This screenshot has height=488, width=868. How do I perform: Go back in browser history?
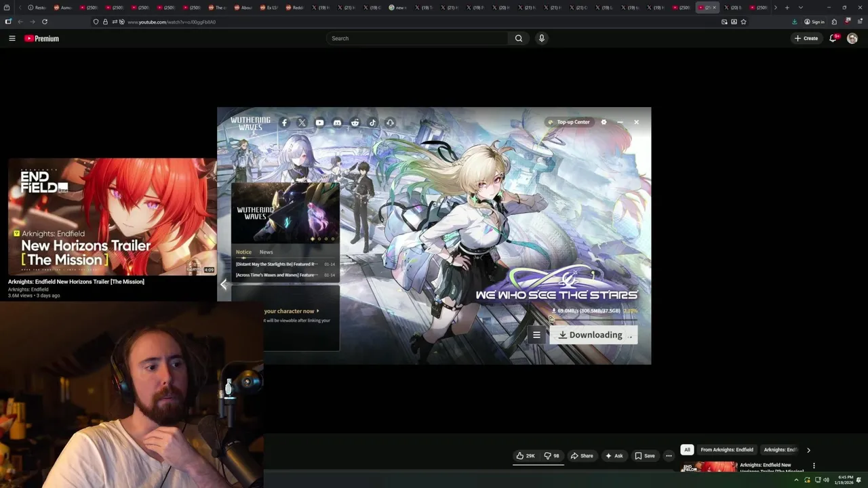20,22
